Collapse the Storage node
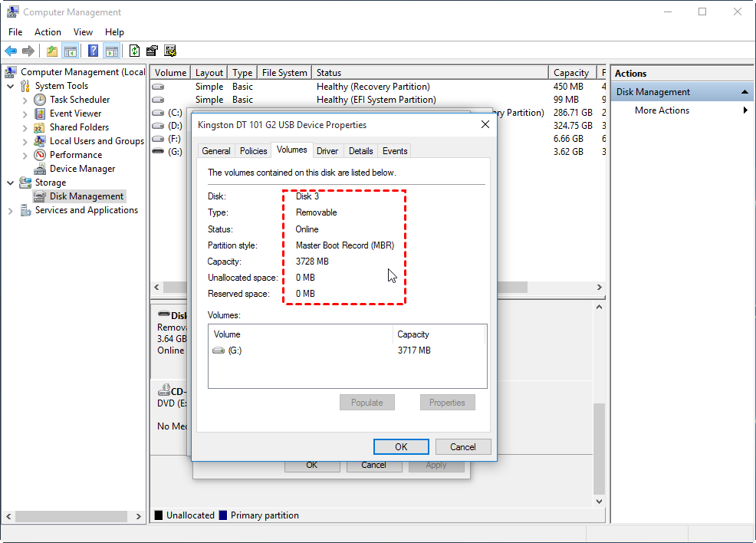756x543 pixels. click(x=11, y=183)
